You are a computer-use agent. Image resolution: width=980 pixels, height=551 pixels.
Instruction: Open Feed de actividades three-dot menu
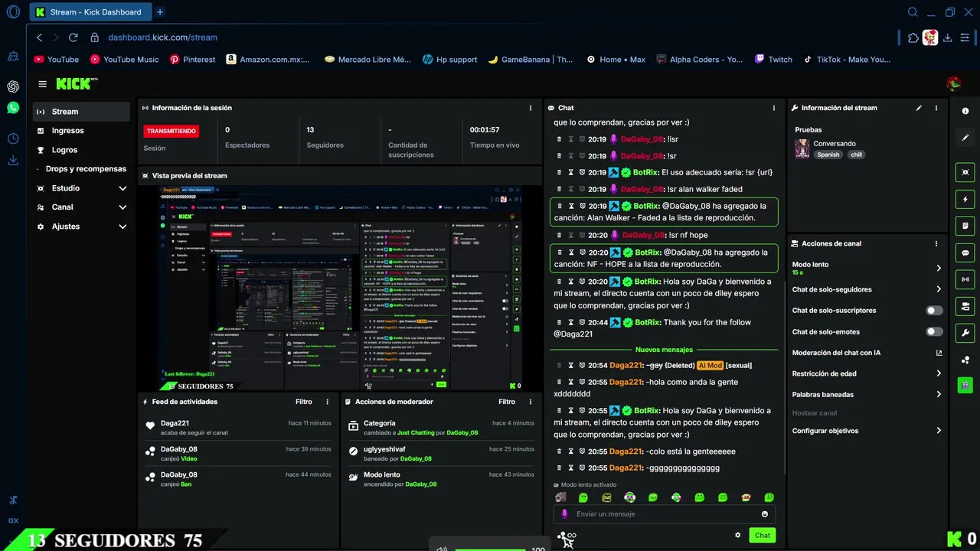point(328,402)
